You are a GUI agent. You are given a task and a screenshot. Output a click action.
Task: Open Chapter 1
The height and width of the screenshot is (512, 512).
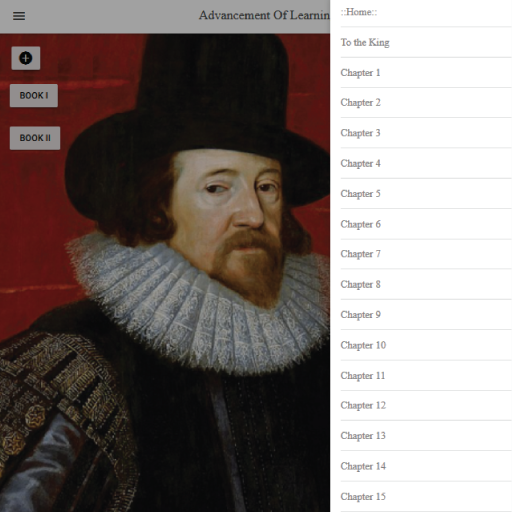[426, 73]
